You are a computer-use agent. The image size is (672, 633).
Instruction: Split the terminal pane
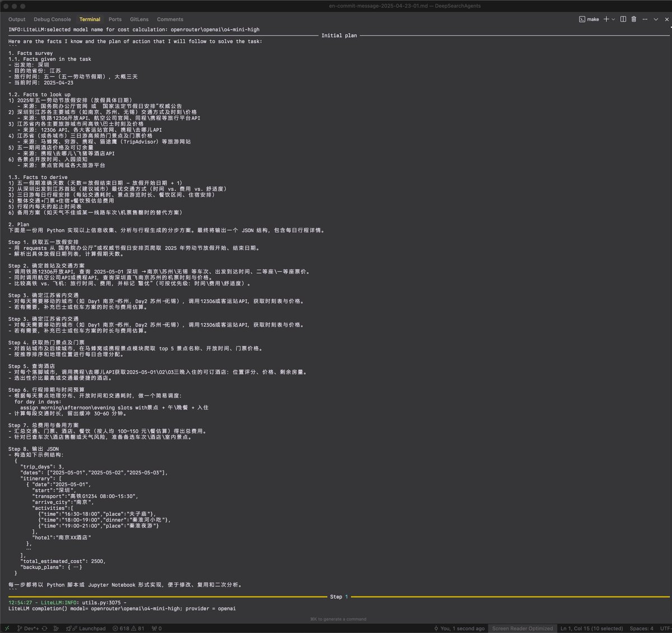pos(623,19)
